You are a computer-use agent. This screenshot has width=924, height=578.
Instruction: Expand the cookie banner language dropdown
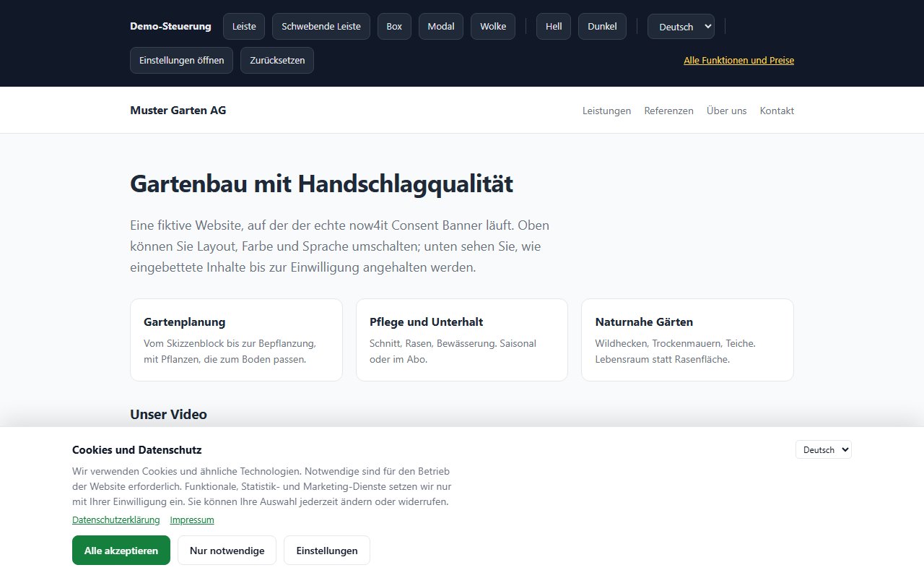824,449
